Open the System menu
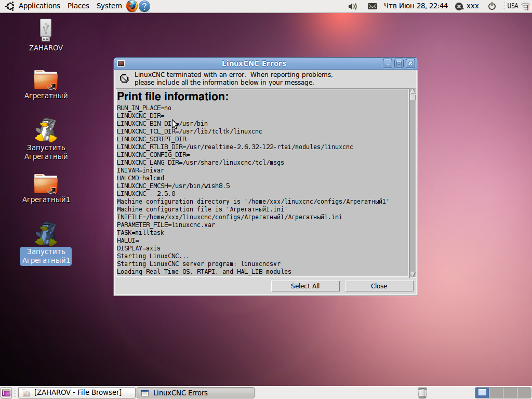The width and height of the screenshot is (532, 399). [x=109, y=6]
